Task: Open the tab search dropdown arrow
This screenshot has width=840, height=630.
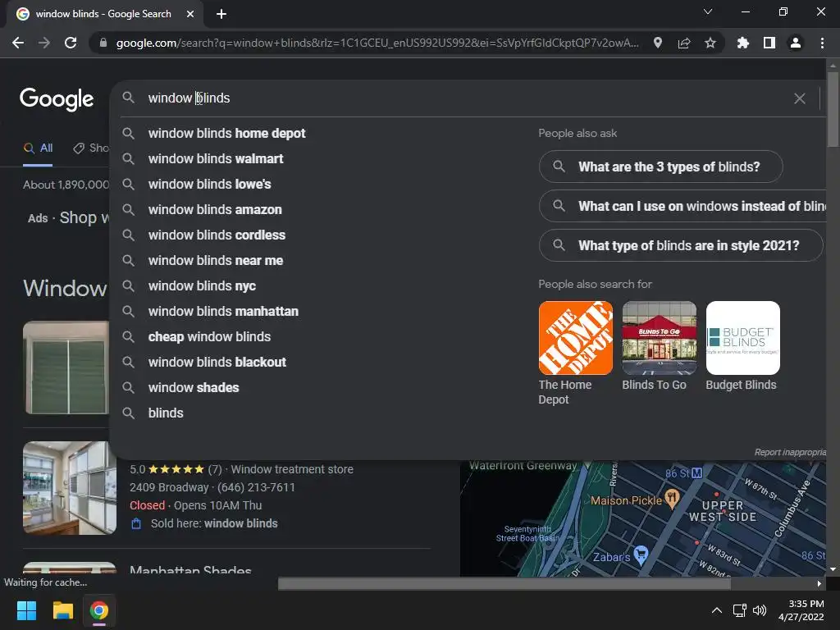Action: [x=708, y=11]
